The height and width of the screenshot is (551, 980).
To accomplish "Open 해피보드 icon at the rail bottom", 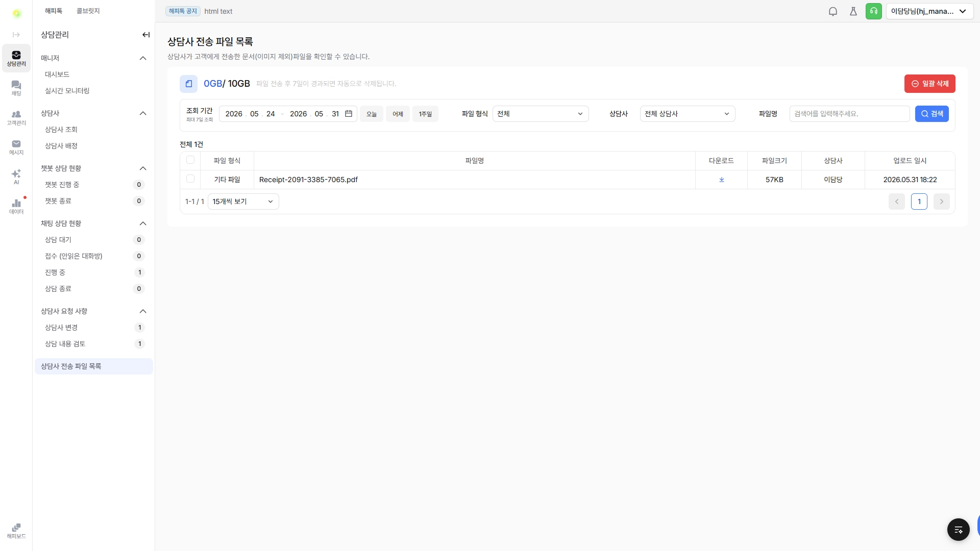I will point(16,531).
